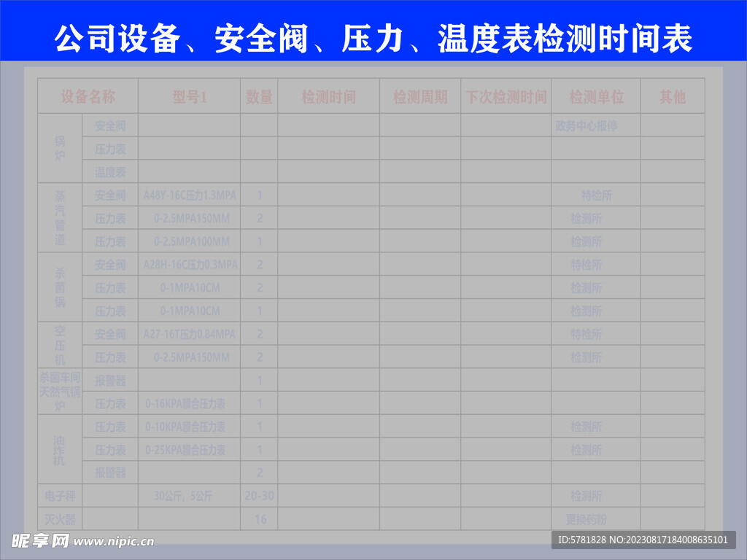
Task: Click the 蒸汽管道 row label
Action: pyautogui.click(x=58, y=218)
